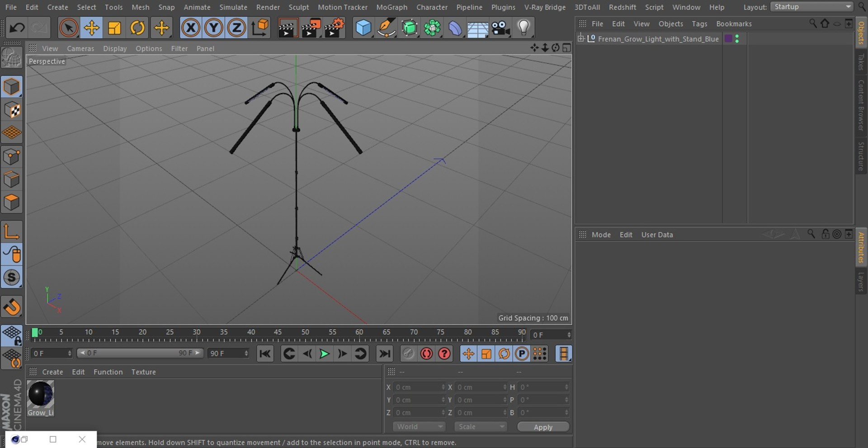Open the Mesh menu
868x448 pixels.
141,7
